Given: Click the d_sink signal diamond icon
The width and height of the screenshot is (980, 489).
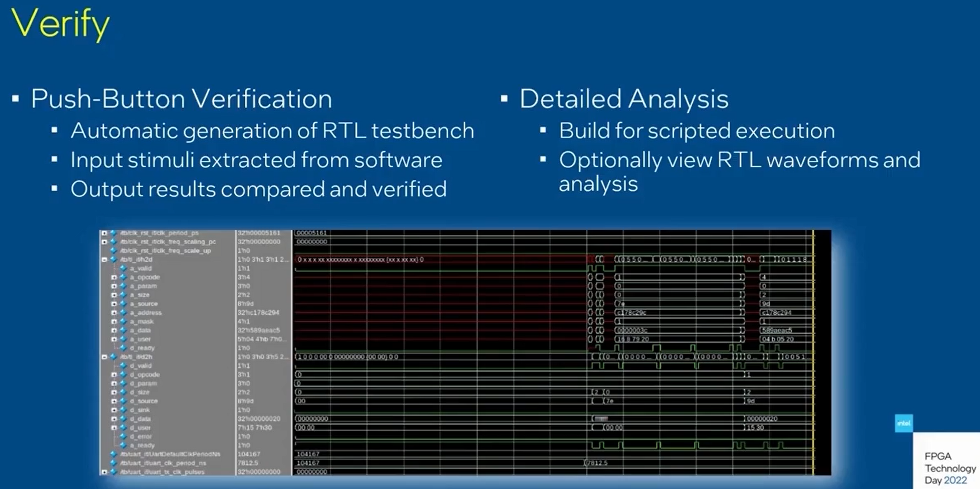Looking at the screenshot, I should click(x=123, y=410).
